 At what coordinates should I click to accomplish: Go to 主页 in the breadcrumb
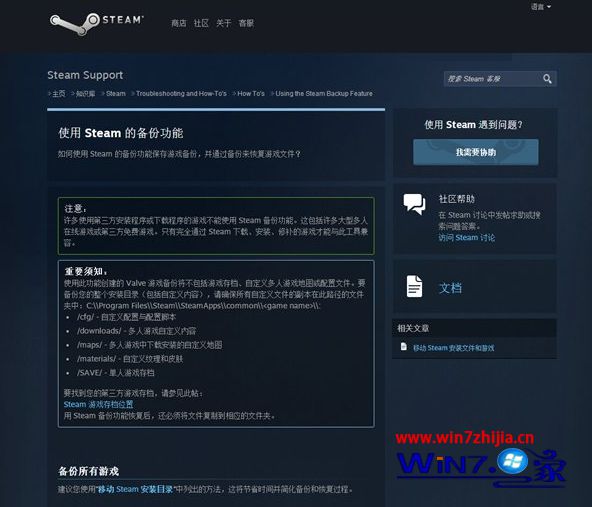click(x=59, y=94)
